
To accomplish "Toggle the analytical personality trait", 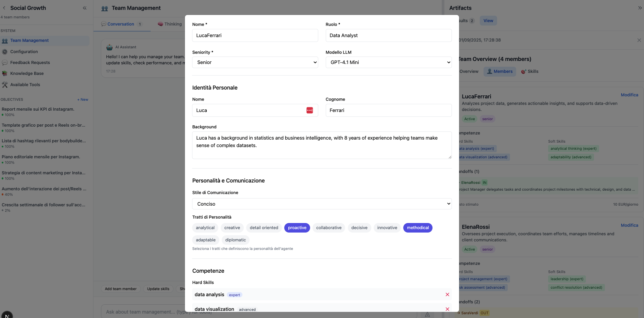I will pyautogui.click(x=205, y=228).
